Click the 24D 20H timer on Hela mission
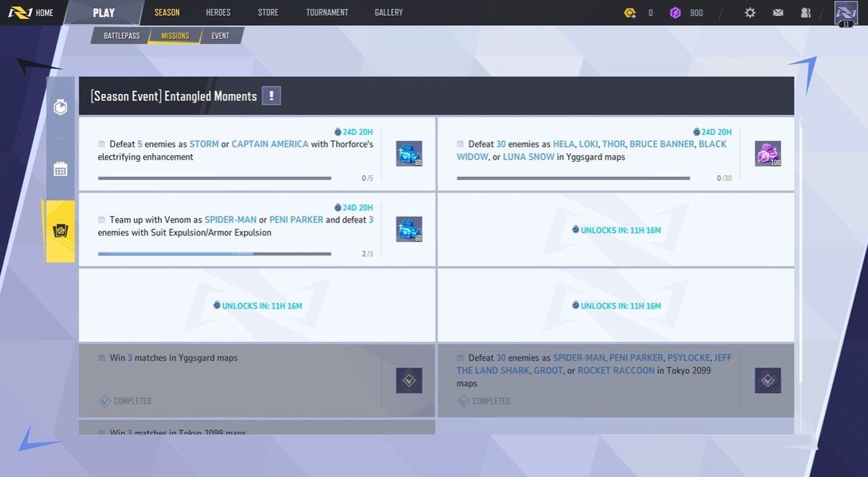 tap(712, 132)
